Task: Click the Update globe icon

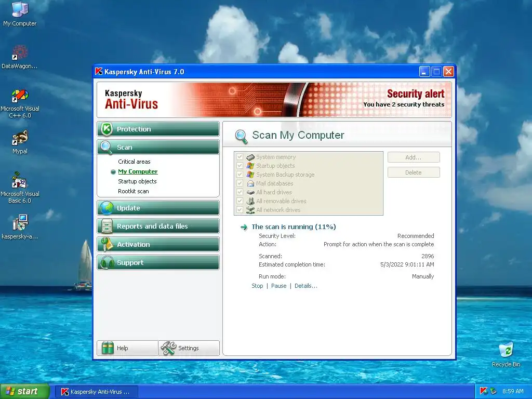Action: coord(107,208)
